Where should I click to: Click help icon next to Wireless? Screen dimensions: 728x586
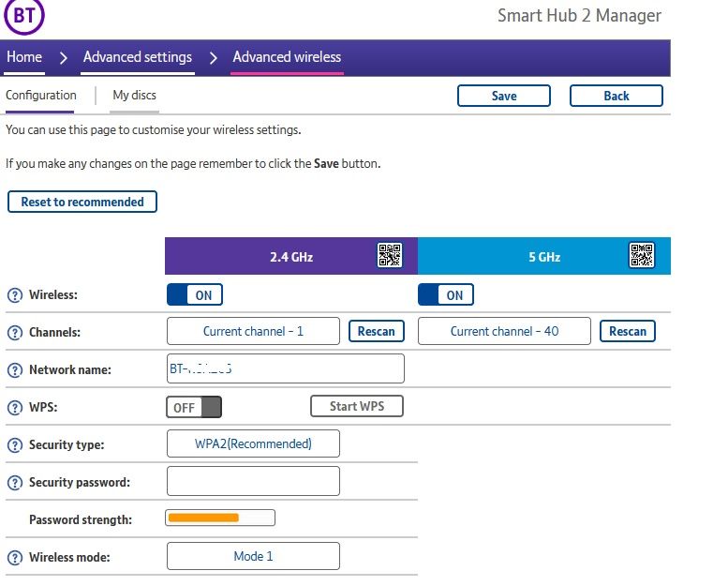click(x=15, y=295)
